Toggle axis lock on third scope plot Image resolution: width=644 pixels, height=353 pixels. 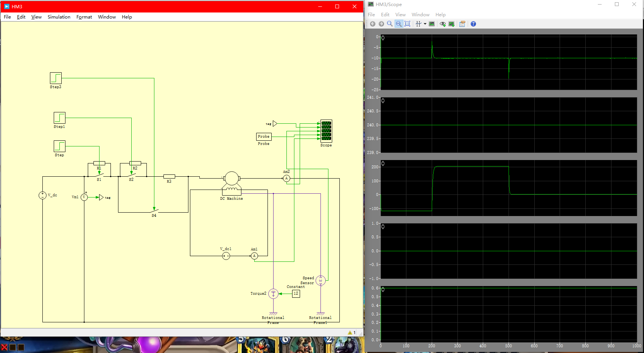pos(383,163)
